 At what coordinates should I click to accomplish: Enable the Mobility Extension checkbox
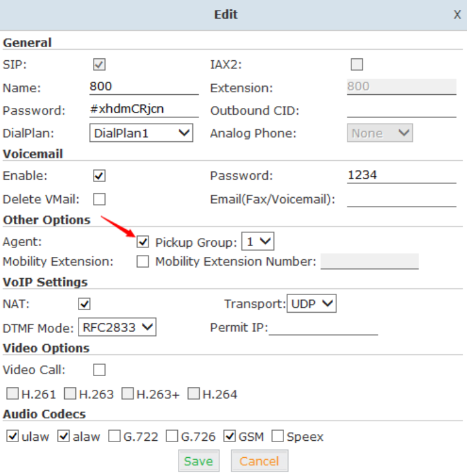pos(143,261)
